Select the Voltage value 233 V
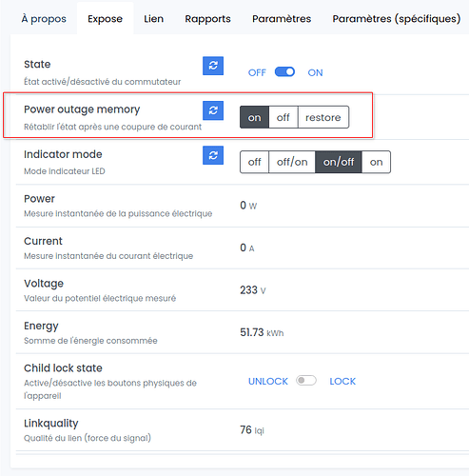The image size is (469, 476). pyautogui.click(x=253, y=290)
